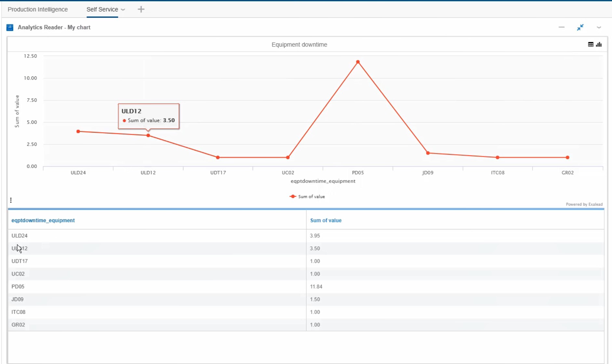The width and height of the screenshot is (612, 364).
Task: Switch to data table view using grid icon
Action: [x=591, y=44]
